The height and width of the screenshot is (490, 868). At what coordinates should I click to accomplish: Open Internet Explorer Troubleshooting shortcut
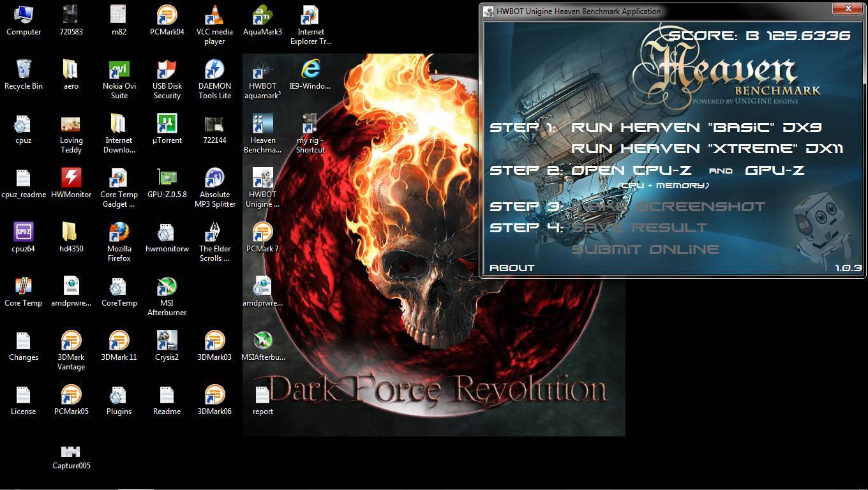click(x=310, y=26)
